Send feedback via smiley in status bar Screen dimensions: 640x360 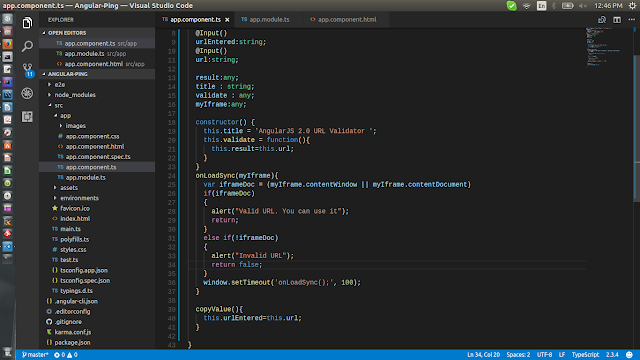tap(629, 355)
